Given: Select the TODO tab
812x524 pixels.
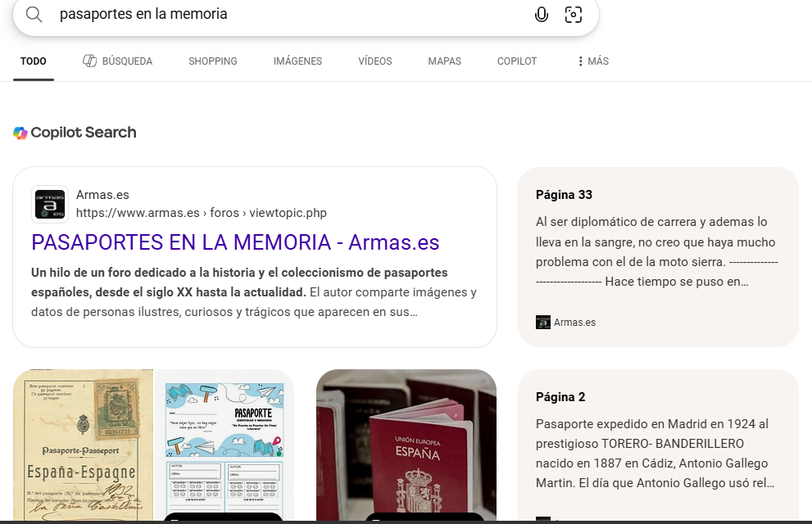Looking at the screenshot, I should 33,61.
